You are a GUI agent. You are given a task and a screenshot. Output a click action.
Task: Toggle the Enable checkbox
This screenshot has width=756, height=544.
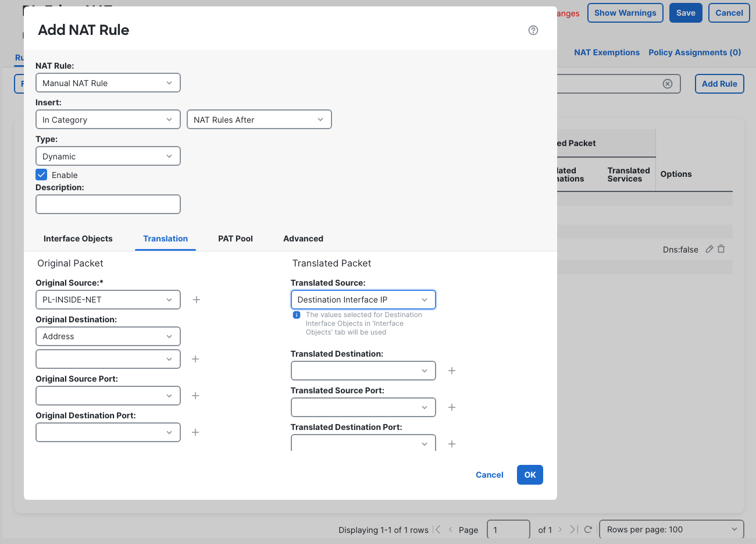[x=41, y=175]
